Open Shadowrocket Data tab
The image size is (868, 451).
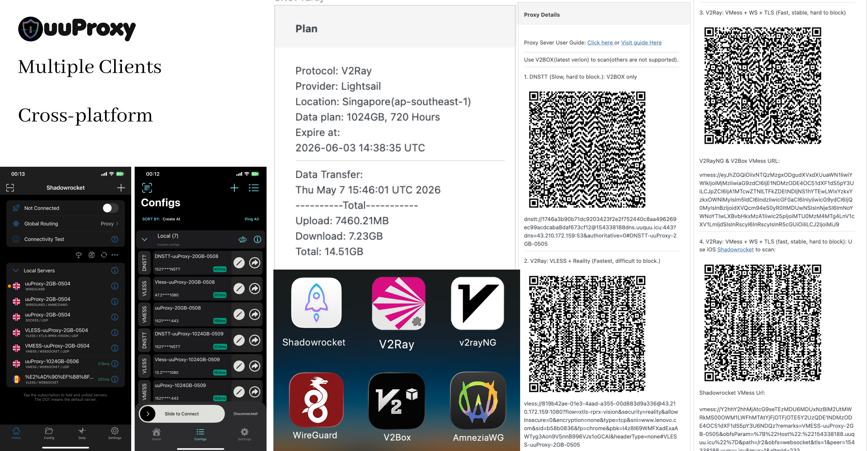[82, 433]
